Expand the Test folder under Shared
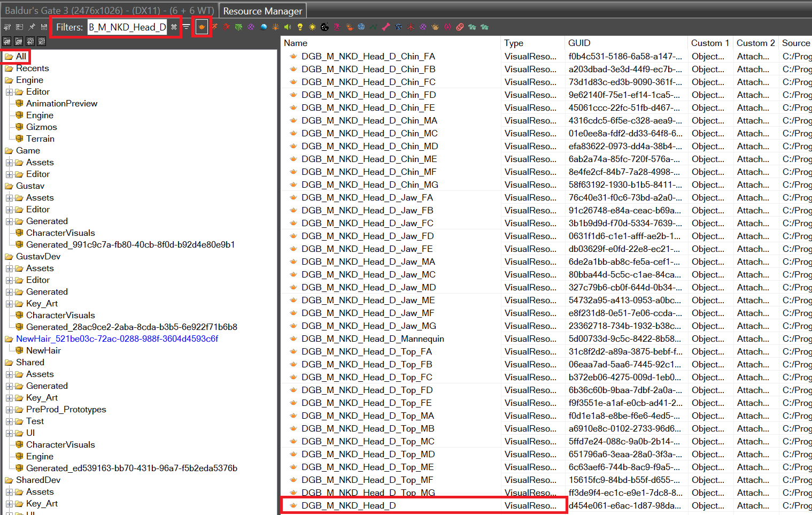812x515 pixels. 9,421
